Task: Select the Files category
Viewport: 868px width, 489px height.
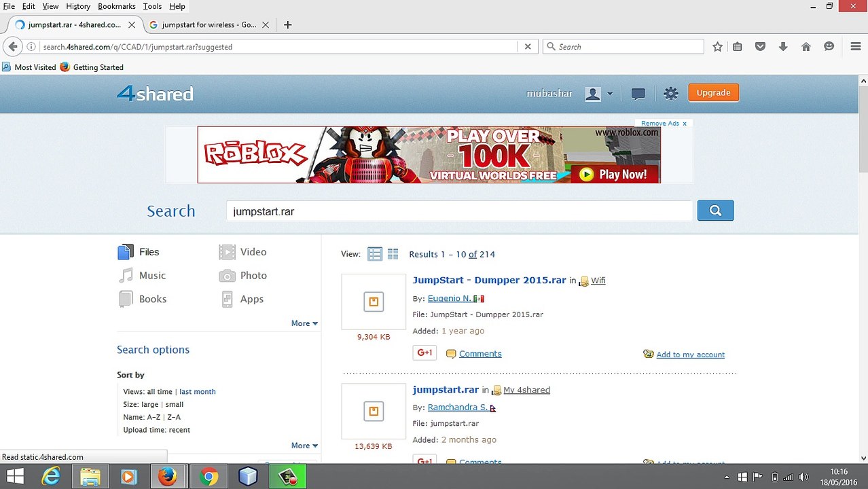Action: click(x=139, y=252)
